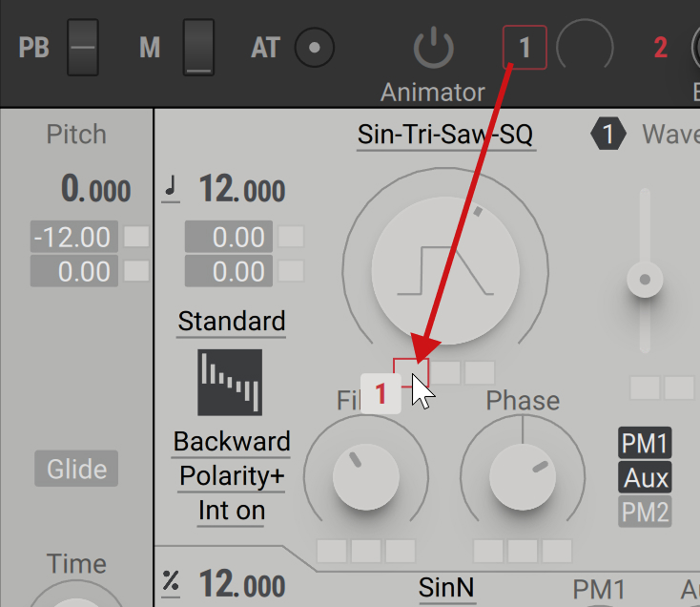700x607 pixels.
Task: Click the M mod wheel source icon
Action: (198, 48)
